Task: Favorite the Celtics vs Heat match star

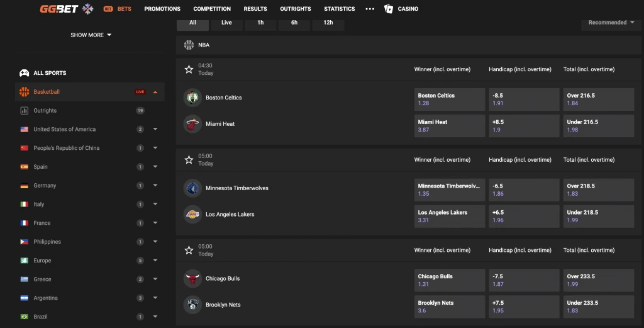Action: tap(189, 69)
